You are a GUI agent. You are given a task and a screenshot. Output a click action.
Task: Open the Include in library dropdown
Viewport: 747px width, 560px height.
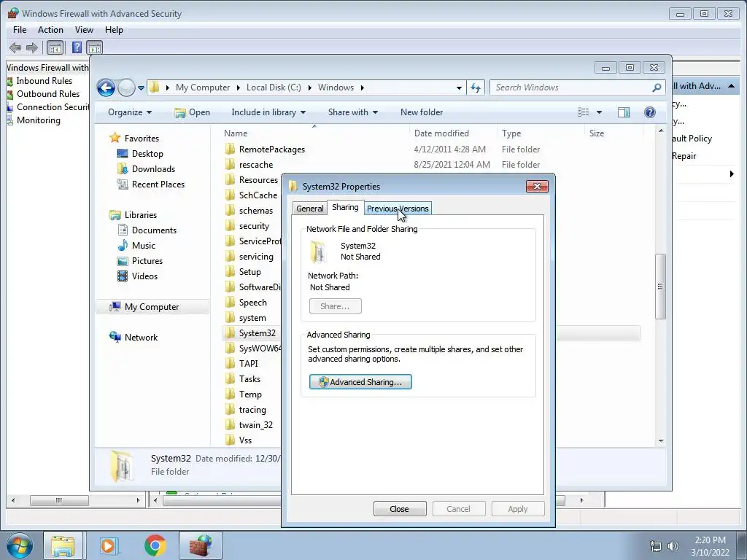(268, 112)
